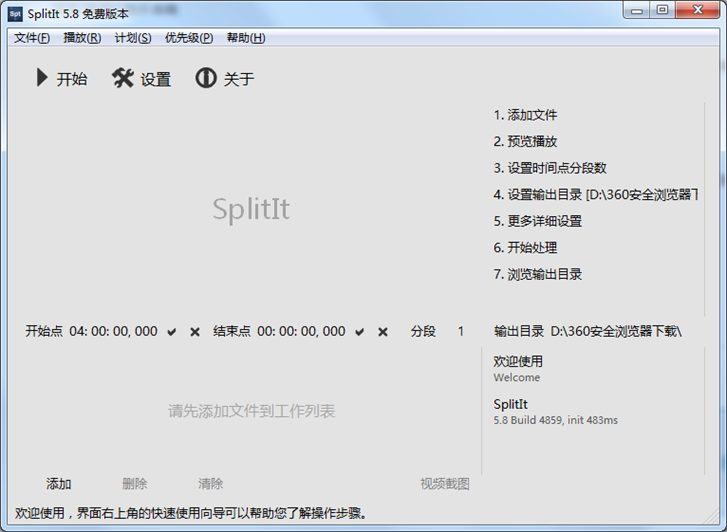Open the 优先级(P) menu

(x=189, y=38)
